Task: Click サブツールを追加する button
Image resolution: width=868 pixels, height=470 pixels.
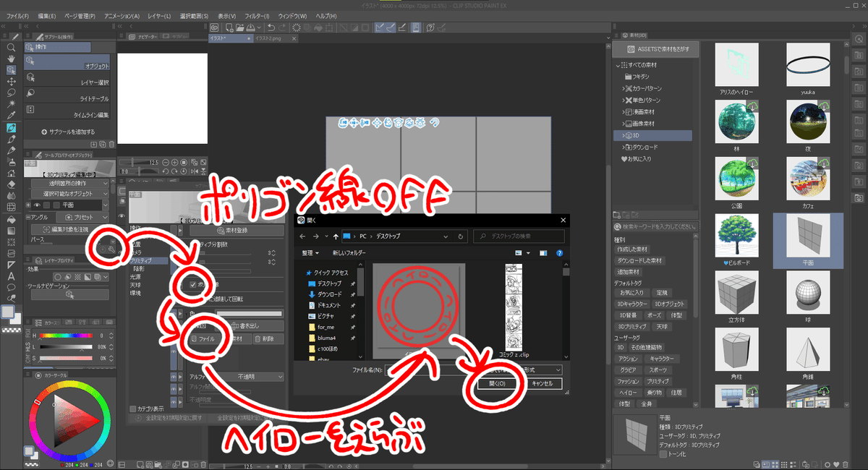Action: [x=69, y=132]
